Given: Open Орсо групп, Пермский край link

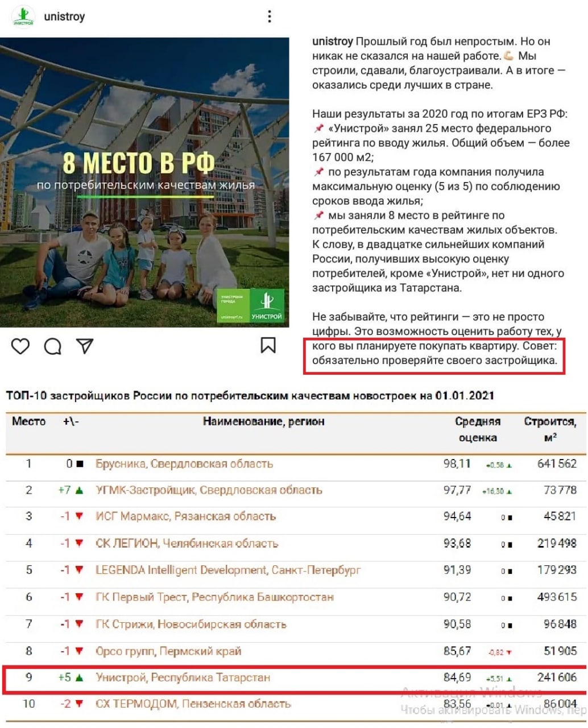Looking at the screenshot, I should [168, 651].
